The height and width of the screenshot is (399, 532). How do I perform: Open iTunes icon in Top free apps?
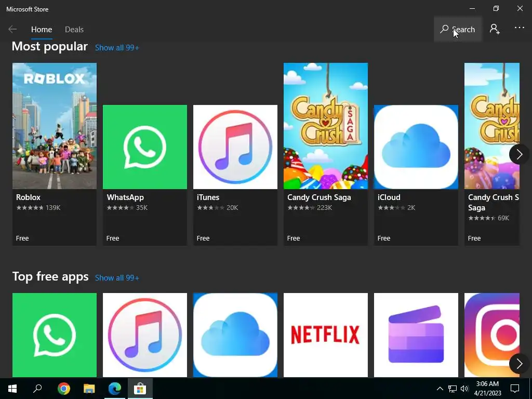145,335
